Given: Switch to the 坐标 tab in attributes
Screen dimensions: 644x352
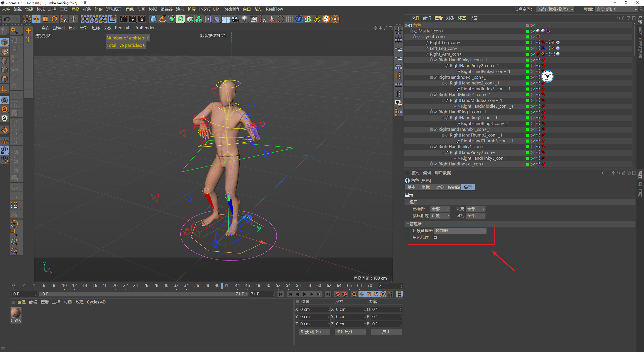Looking at the screenshot, I should coord(426,187).
